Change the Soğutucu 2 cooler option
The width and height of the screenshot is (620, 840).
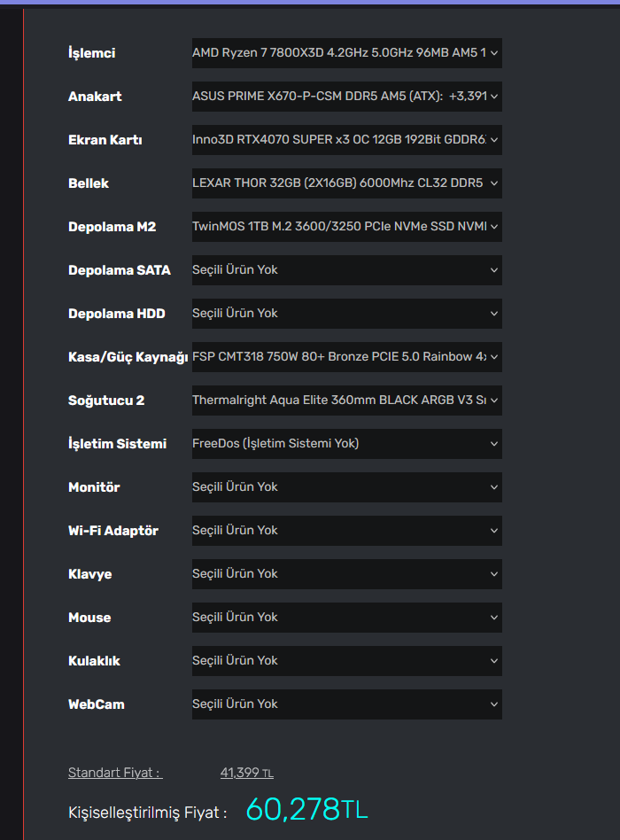[346, 401]
